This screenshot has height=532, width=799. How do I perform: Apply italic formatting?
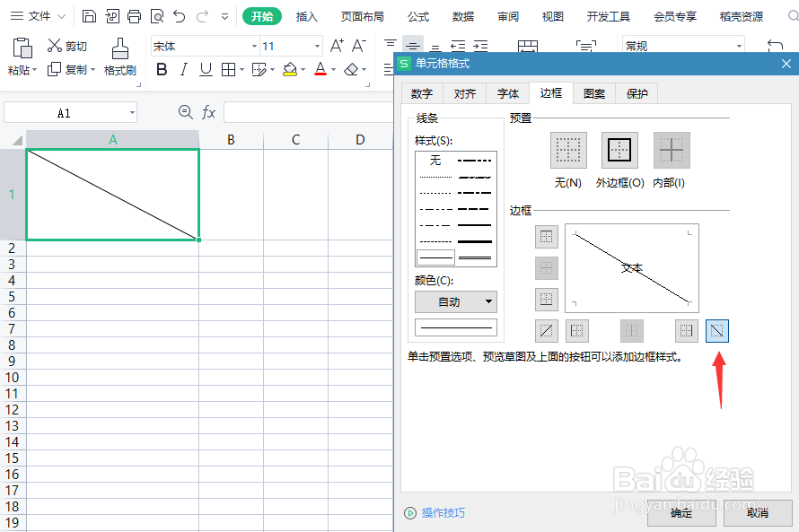(186, 69)
